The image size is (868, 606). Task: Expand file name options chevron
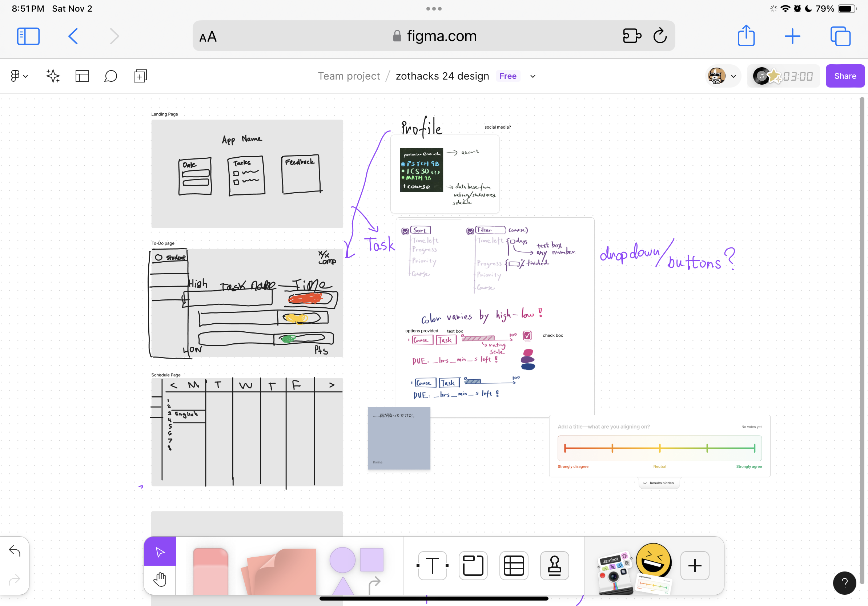coord(533,76)
